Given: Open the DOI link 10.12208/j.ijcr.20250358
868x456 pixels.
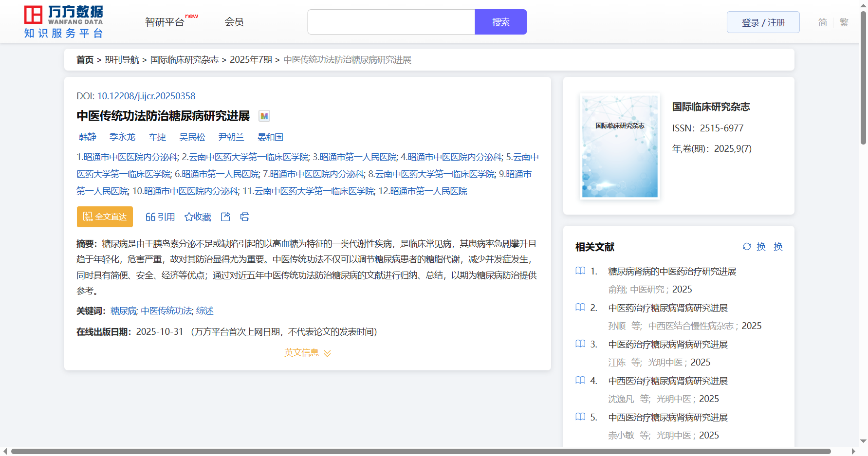Looking at the screenshot, I should point(146,96).
